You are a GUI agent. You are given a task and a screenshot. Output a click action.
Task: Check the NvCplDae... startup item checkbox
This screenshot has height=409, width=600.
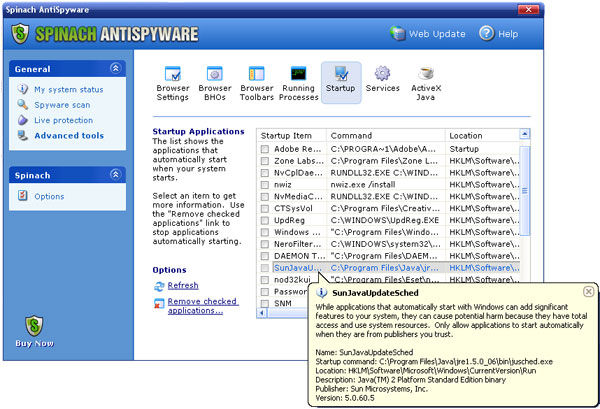[264, 173]
